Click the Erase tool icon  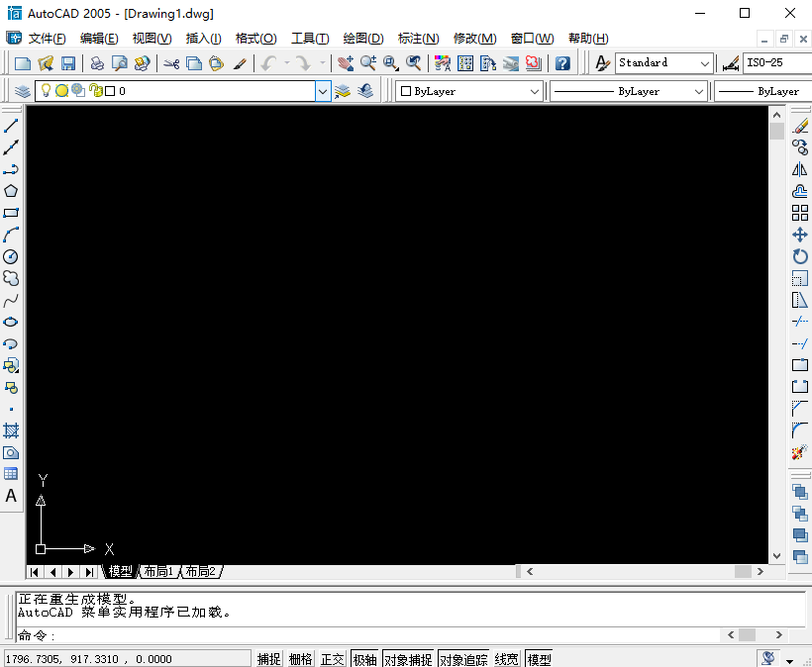800,126
